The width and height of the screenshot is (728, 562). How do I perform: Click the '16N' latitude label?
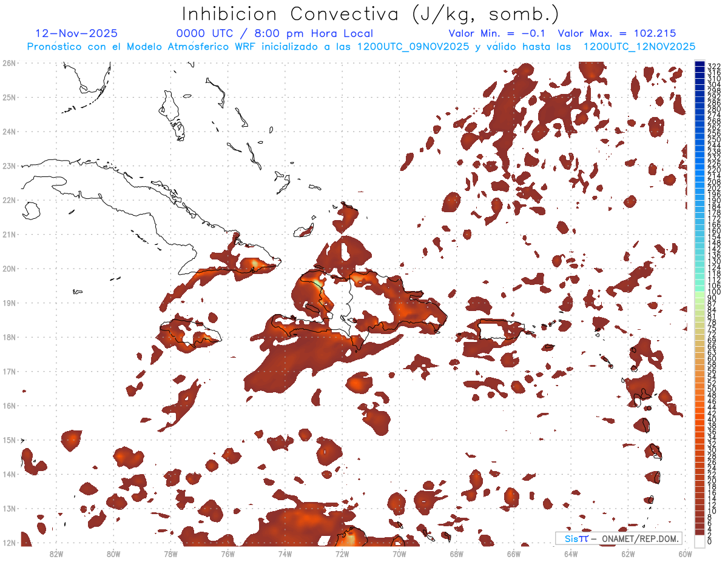(9, 406)
